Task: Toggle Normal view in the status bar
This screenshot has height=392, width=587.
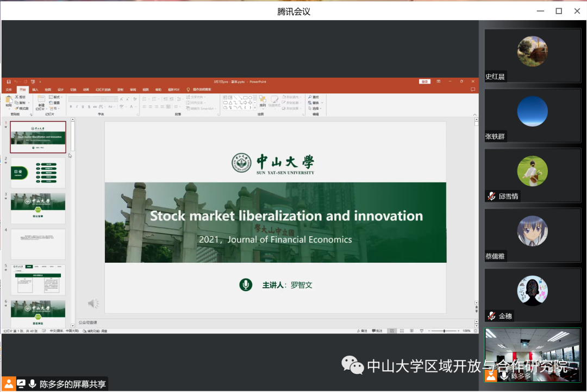Action: click(392, 331)
